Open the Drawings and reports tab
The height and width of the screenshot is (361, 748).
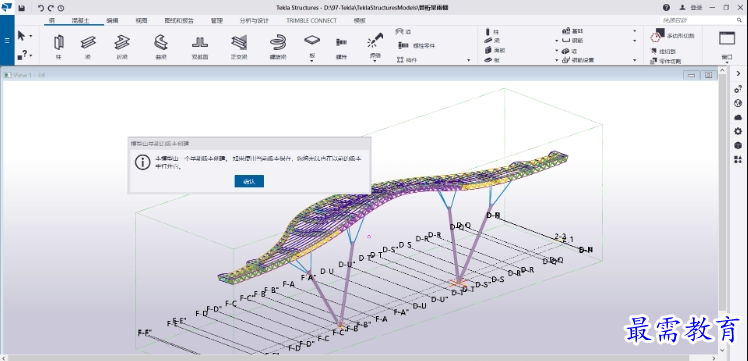pos(179,21)
